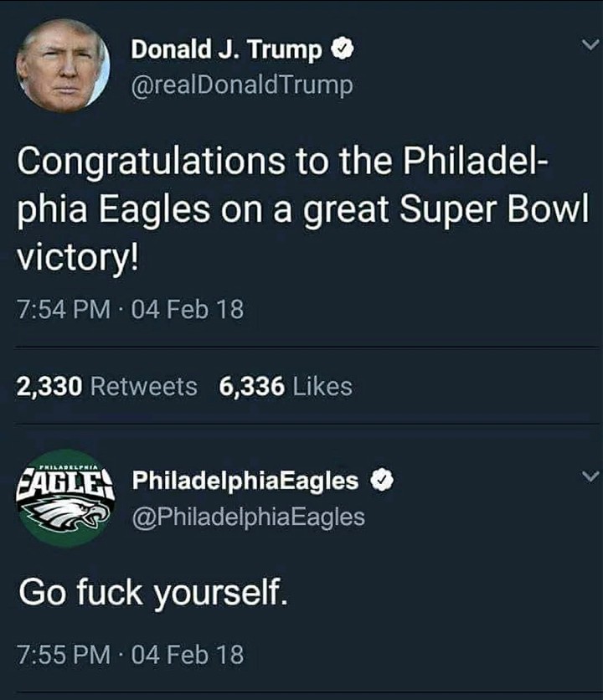Select the Eagles' reply tweet text

click(153, 593)
